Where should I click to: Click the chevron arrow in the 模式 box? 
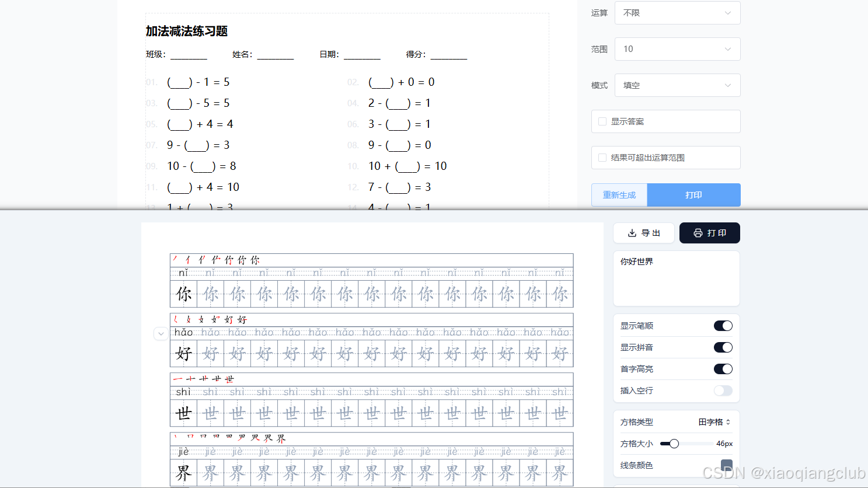728,85
